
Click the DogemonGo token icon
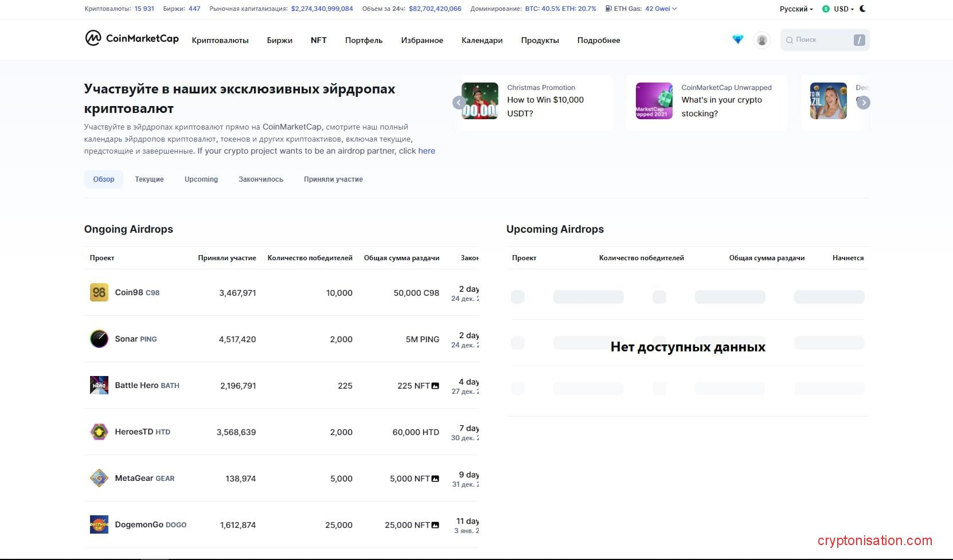(99, 524)
